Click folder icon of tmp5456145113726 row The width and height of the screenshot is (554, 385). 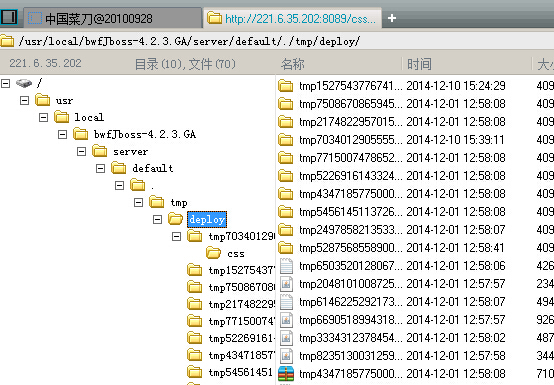(x=285, y=212)
